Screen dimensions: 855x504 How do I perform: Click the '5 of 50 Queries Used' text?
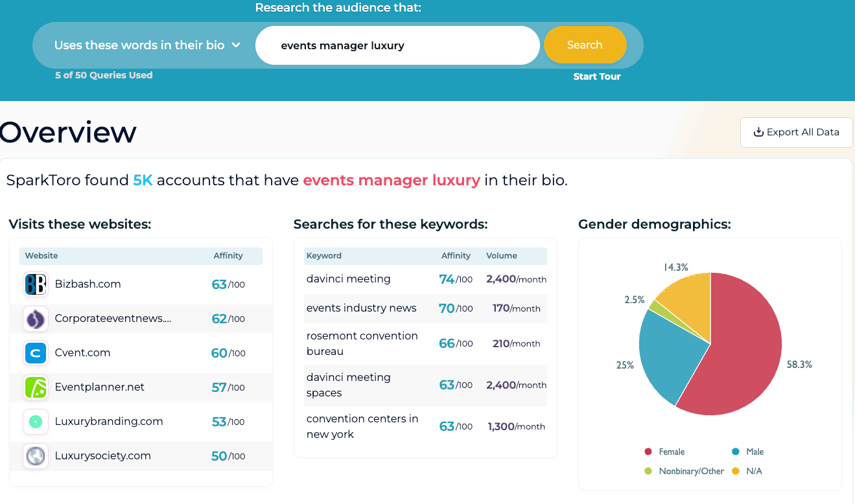[104, 75]
